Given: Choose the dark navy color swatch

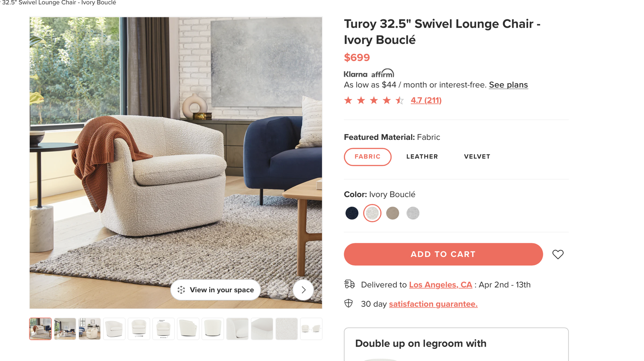Looking at the screenshot, I should click(x=352, y=213).
